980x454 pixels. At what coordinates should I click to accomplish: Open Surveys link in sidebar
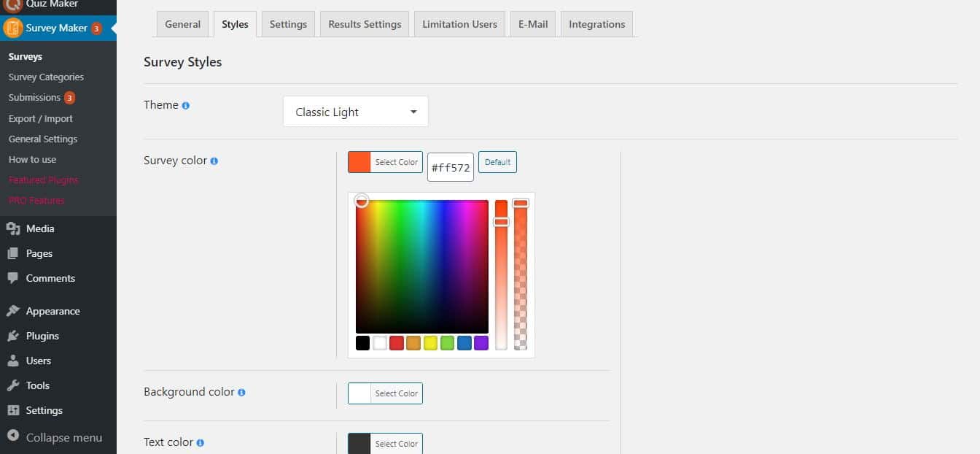coord(26,57)
